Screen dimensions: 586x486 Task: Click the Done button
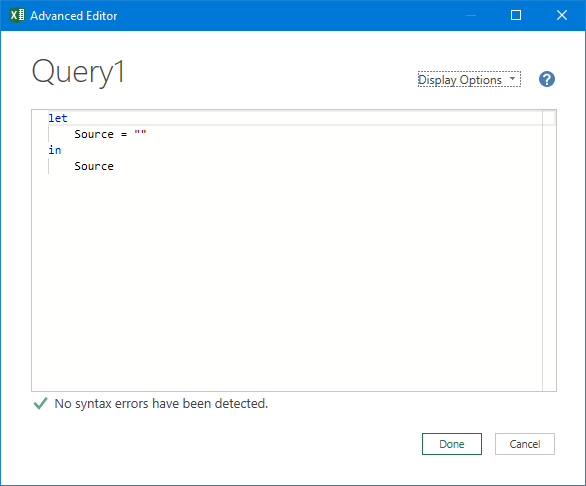pos(451,444)
